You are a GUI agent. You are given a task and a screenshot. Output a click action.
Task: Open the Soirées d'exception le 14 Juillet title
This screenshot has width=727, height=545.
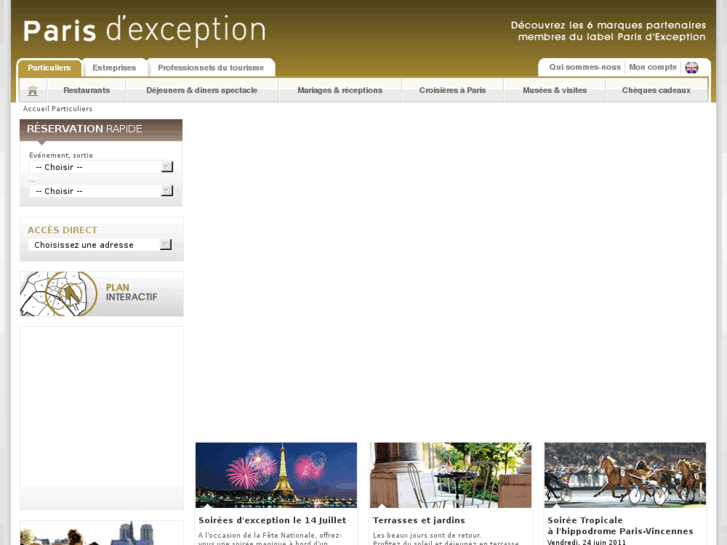pos(272,520)
